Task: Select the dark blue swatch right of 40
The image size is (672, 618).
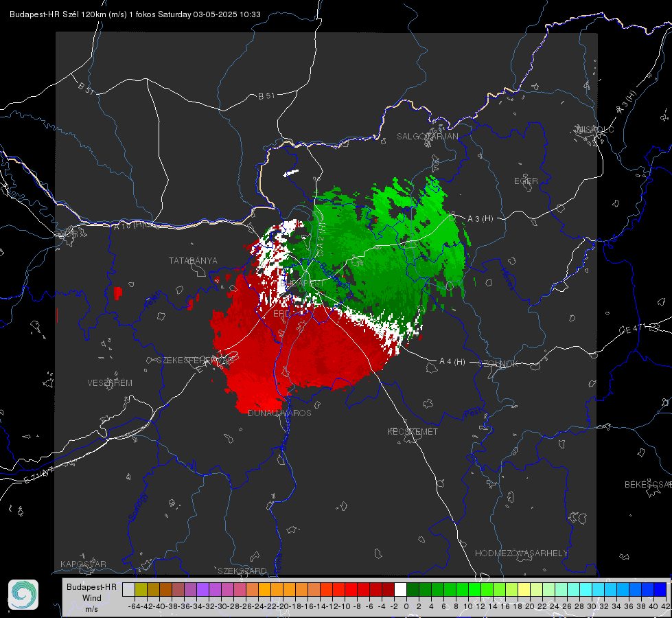Action: coord(660,589)
